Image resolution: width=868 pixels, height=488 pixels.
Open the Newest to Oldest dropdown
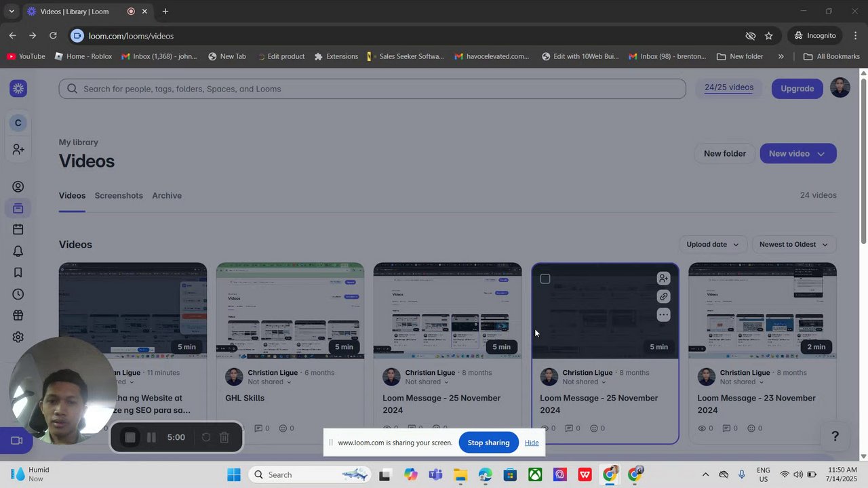click(x=794, y=245)
